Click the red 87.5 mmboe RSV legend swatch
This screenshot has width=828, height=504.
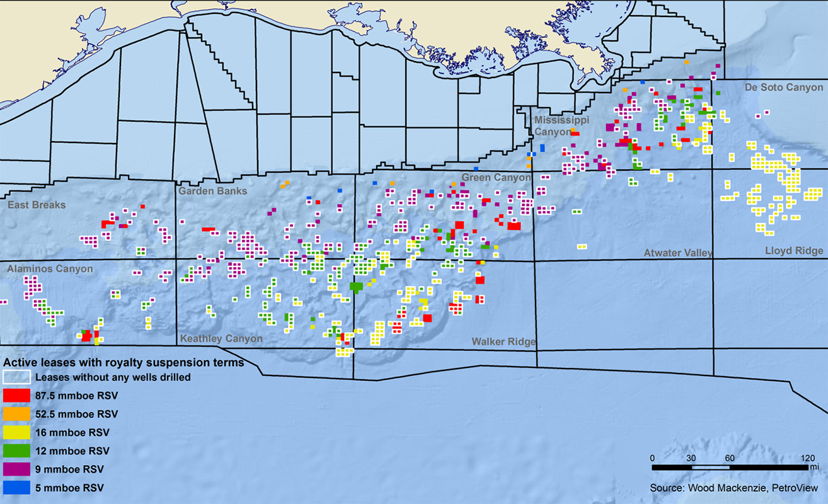click(x=16, y=396)
